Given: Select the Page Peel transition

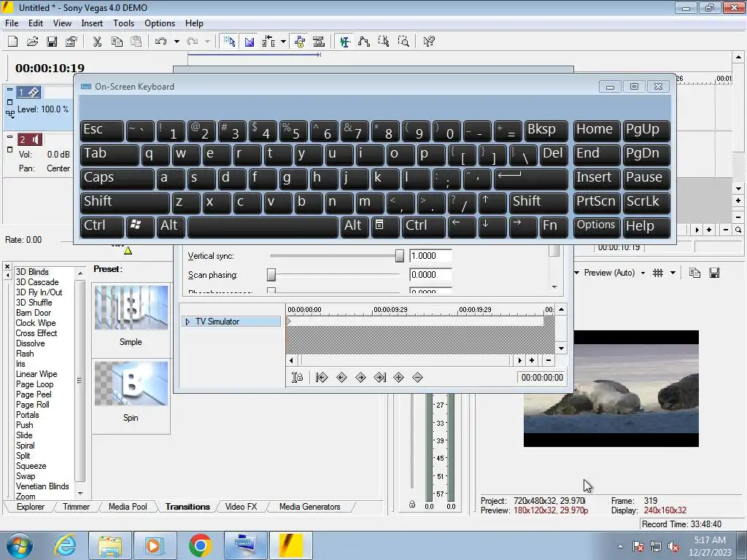Looking at the screenshot, I should [x=34, y=394].
